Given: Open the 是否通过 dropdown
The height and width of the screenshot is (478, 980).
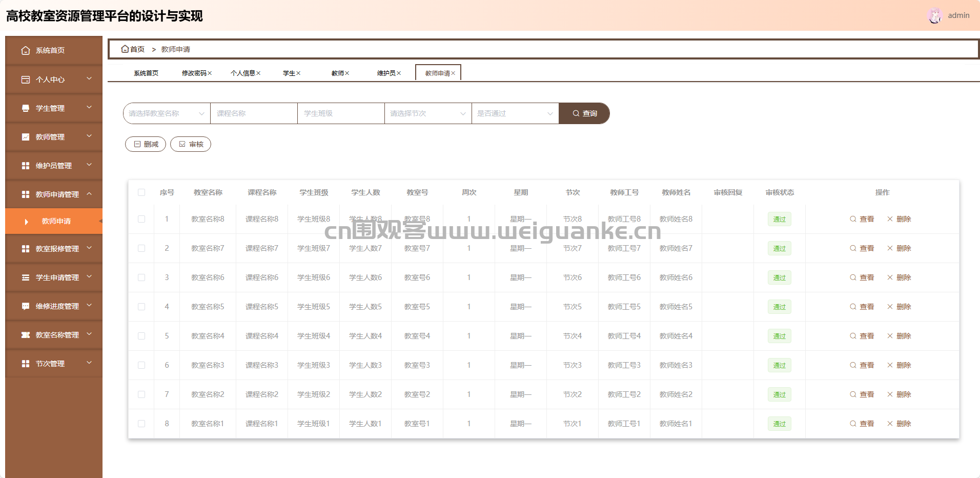Looking at the screenshot, I should coord(515,113).
